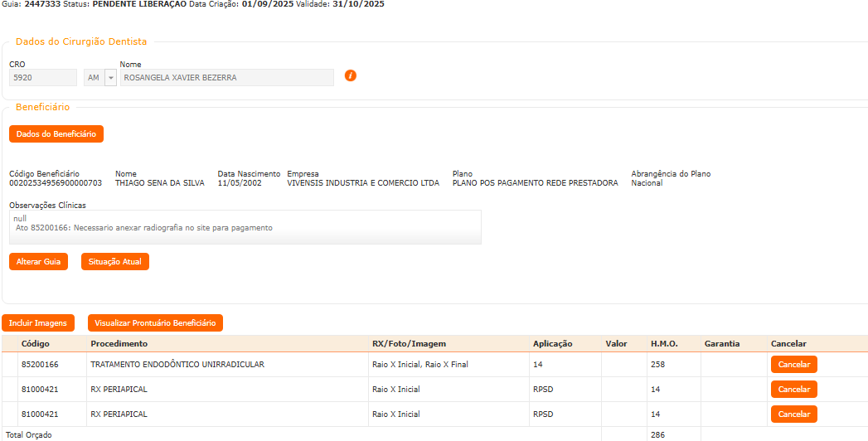The width and height of the screenshot is (868, 441).
Task: Open Visualizar Prontuário Beneficiário
Action: [x=155, y=323]
